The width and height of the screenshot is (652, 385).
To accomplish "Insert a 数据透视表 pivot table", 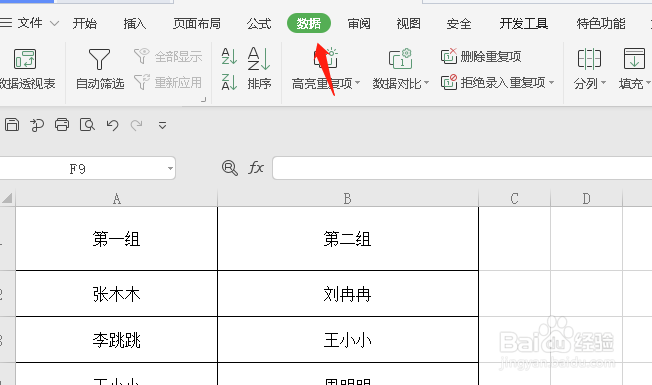I will tap(26, 69).
